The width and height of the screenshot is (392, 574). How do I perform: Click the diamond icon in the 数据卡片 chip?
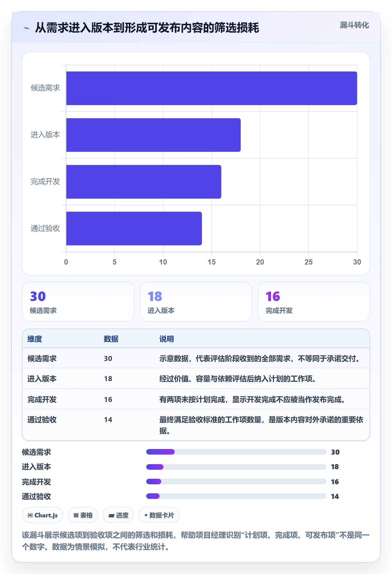(x=146, y=515)
